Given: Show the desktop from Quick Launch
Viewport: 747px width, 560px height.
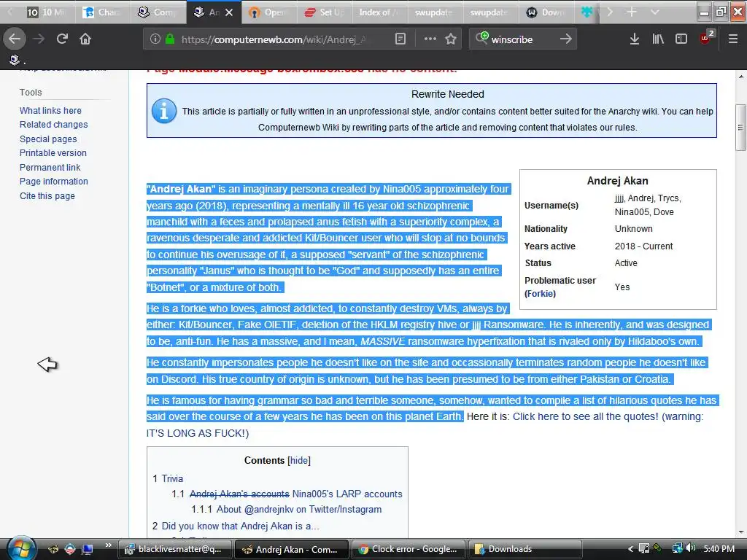Looking at the screenshot, I should click(87, 549).
